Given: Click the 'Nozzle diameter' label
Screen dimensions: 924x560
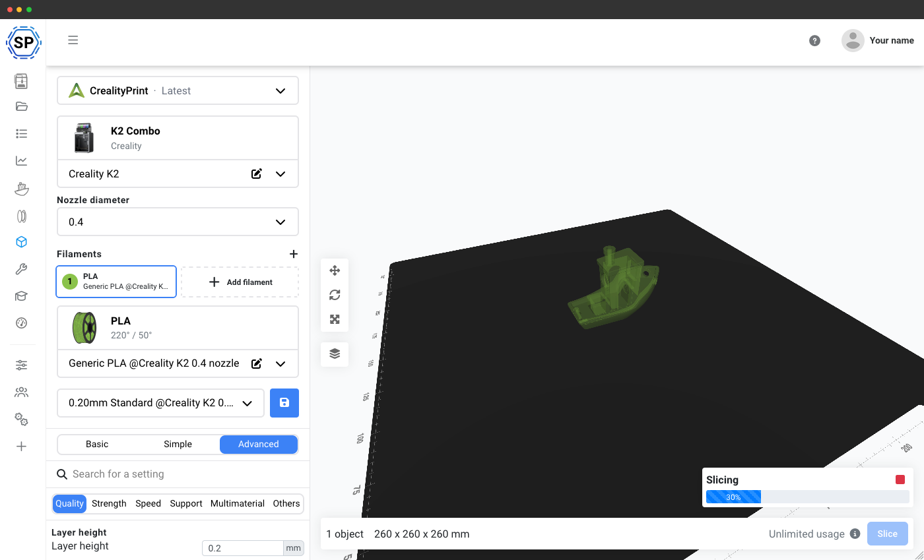Looking at the screenshot, I should (x=93, y=200).
